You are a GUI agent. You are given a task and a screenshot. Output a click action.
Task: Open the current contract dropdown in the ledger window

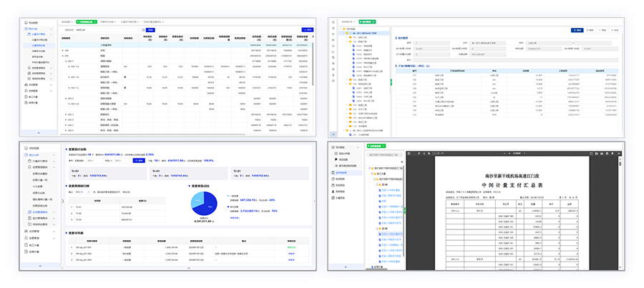click(107, 30)
